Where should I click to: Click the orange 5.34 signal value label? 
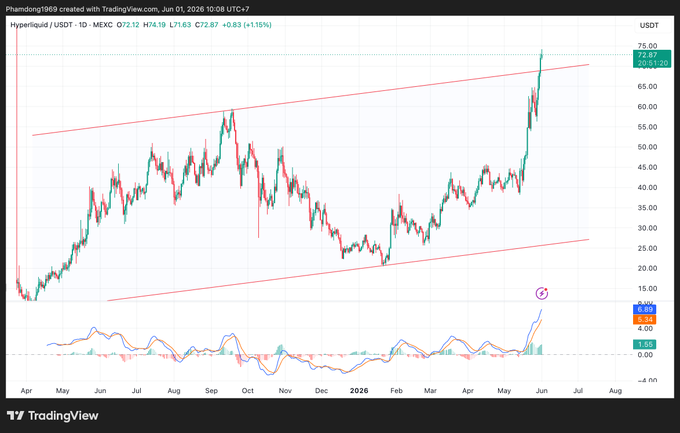click(645, 320)
